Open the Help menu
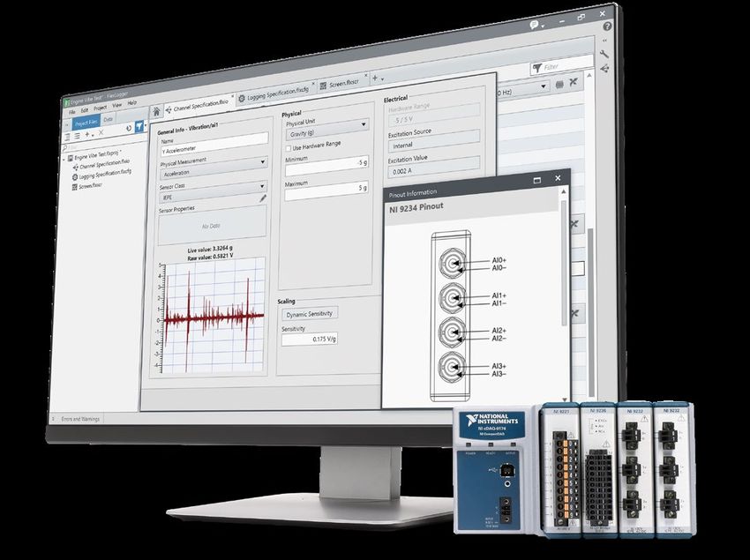The image size is (750, 560). [x=132, y=102]
